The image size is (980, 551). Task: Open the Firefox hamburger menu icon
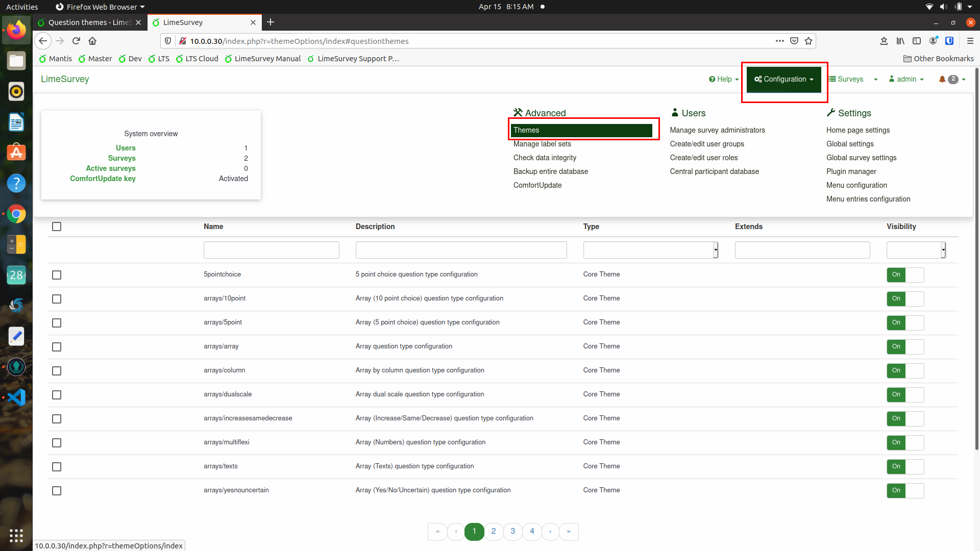click(970, 41)
